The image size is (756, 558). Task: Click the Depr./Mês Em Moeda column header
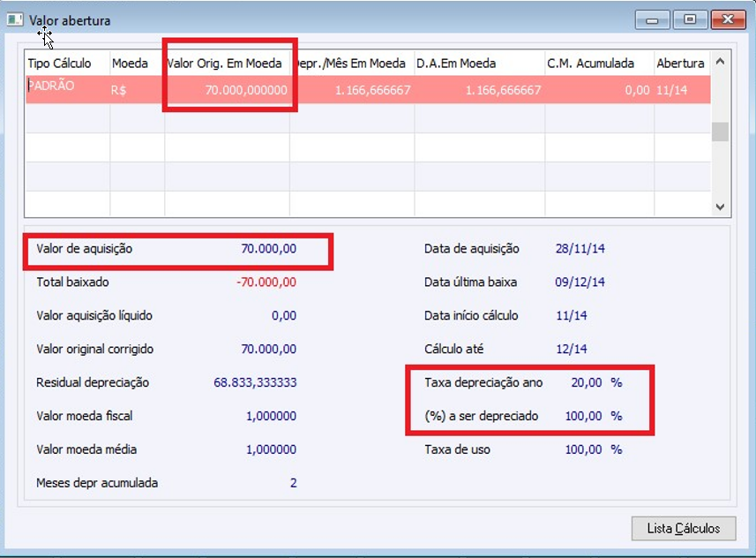(x=351, y=64)
